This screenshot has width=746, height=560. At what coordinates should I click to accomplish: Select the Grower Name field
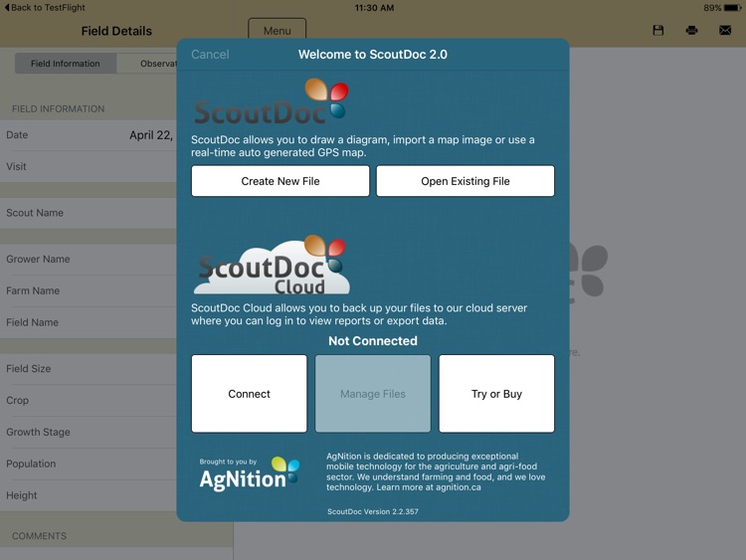89,259
